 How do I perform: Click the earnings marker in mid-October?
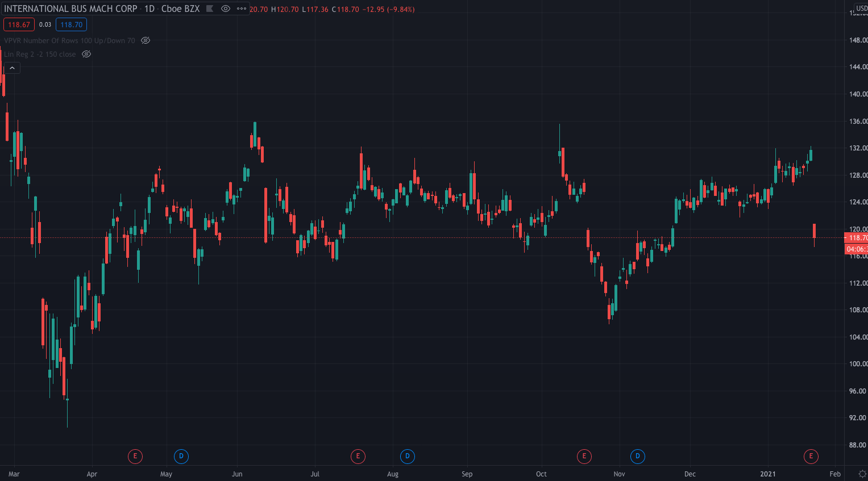tap(584, 456)
